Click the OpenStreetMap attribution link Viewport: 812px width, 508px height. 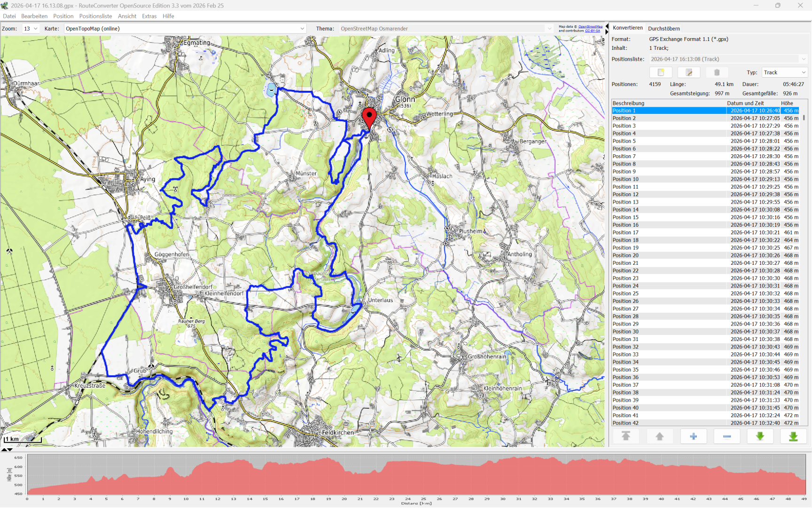tap(590, 27)
